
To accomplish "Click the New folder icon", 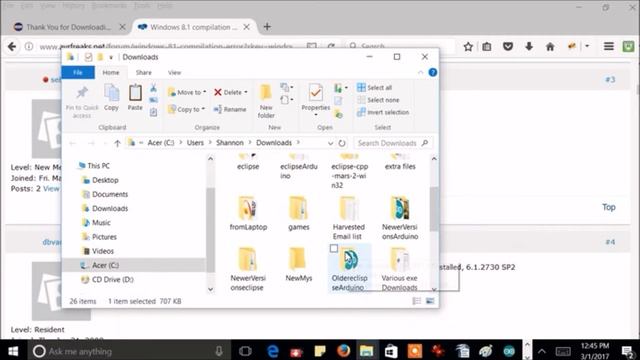I will [x=266, y=93].
